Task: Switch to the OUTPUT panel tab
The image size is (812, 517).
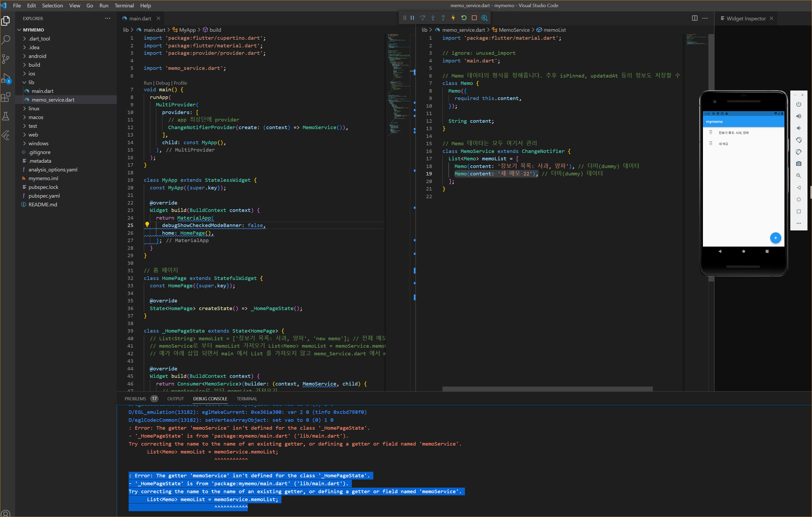Action: tap(175, 399)
